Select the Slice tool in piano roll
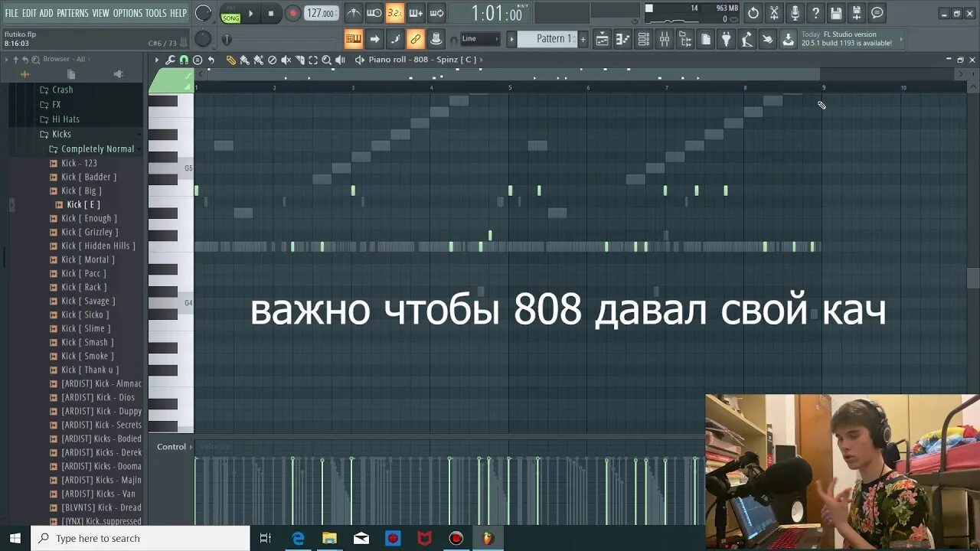 (300, 60)
